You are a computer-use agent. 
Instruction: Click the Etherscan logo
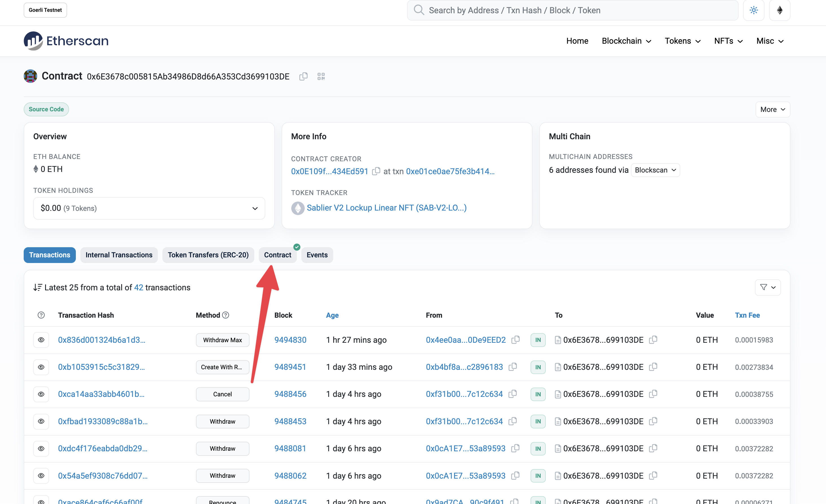pyautogui.click(x=66, y=41)
